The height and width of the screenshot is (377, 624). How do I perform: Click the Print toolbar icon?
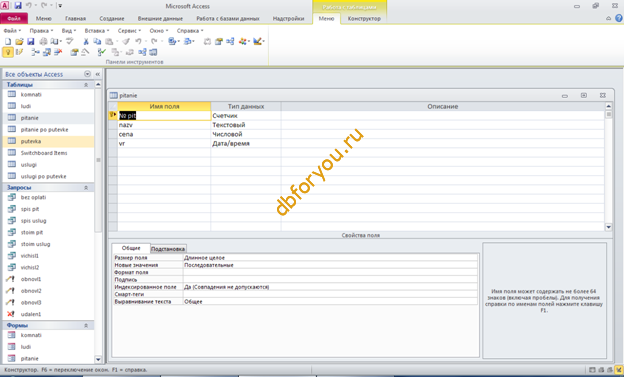(x=43, y=41)
